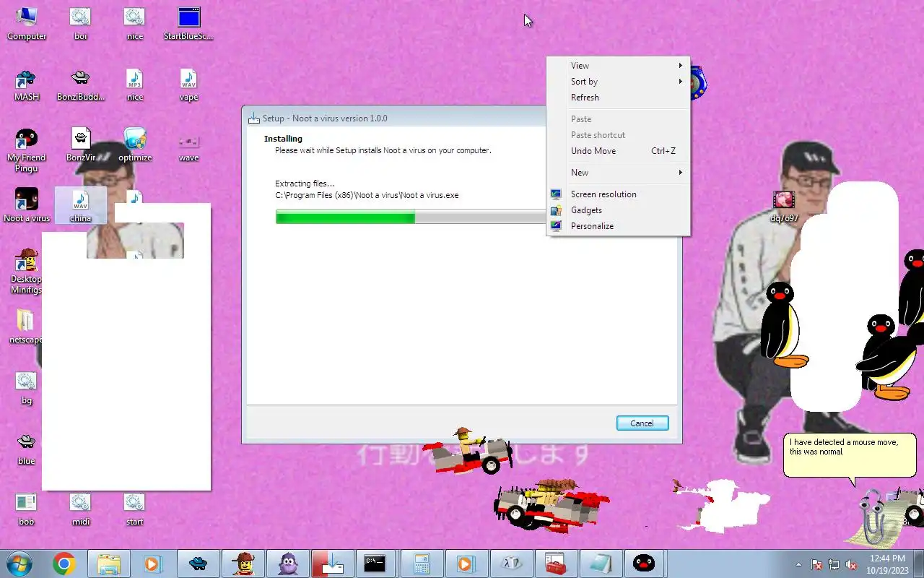Switch to the Pingu face taskbar icon
The width and height of the screenshot is (924, 578).
[644, 564]
